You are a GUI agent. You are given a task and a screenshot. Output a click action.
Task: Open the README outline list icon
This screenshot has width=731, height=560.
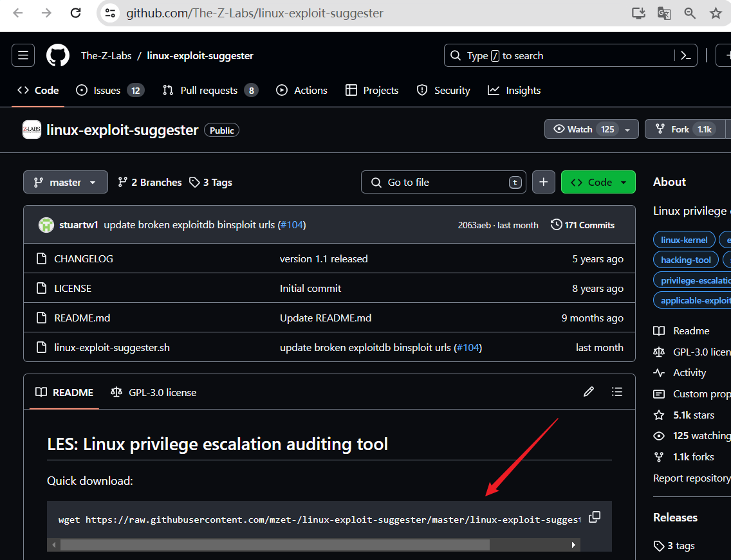(x=617, y=392)
